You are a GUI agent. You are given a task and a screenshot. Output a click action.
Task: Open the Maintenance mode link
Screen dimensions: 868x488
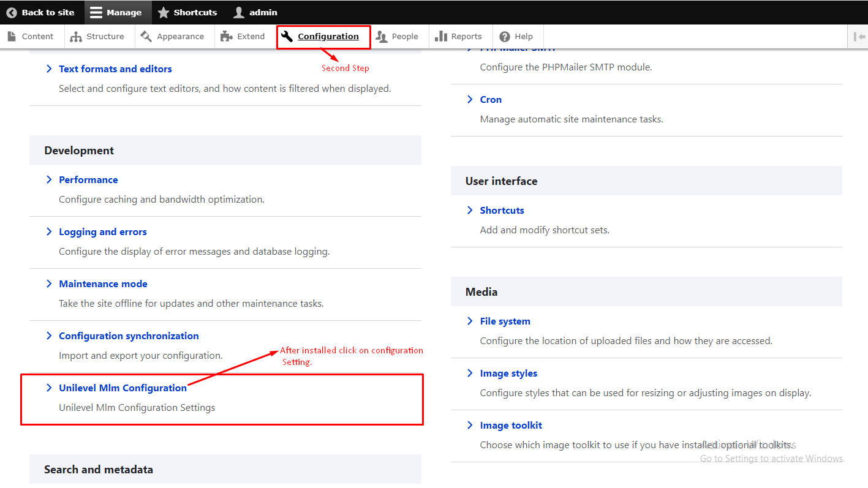pos(103,283)
